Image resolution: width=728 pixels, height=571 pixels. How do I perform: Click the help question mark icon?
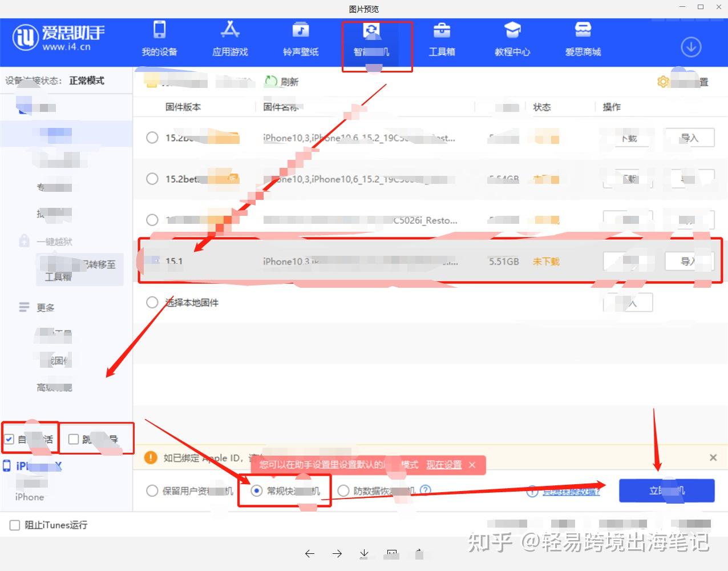pos(426,490)
